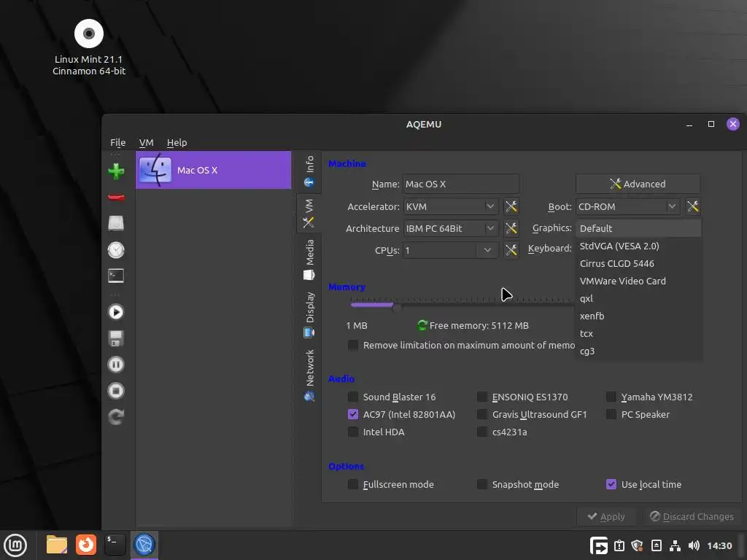Select xenfb graphics option
The height and width of the screenshot is (560, 747).
(638, 316)
